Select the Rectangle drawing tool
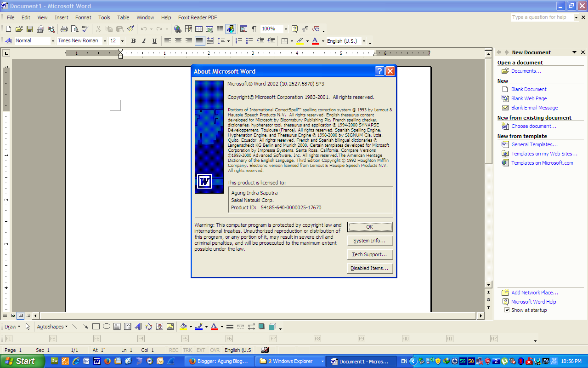 pos(96,327)
